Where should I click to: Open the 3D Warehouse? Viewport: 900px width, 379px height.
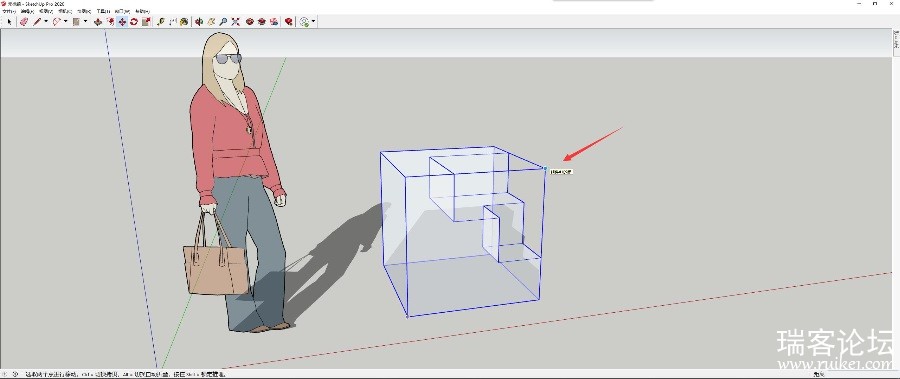pyautogui.click(x=250, y=22)
